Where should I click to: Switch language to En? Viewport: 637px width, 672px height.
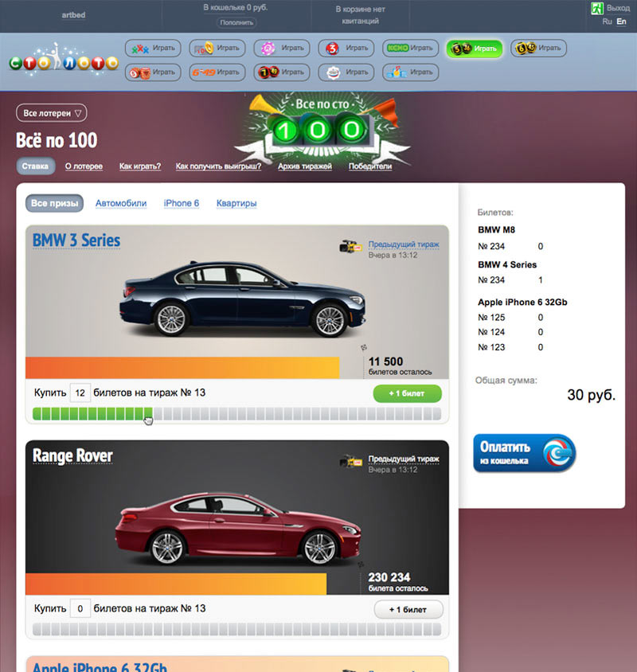pyautogui.click(x=622, y=21)
